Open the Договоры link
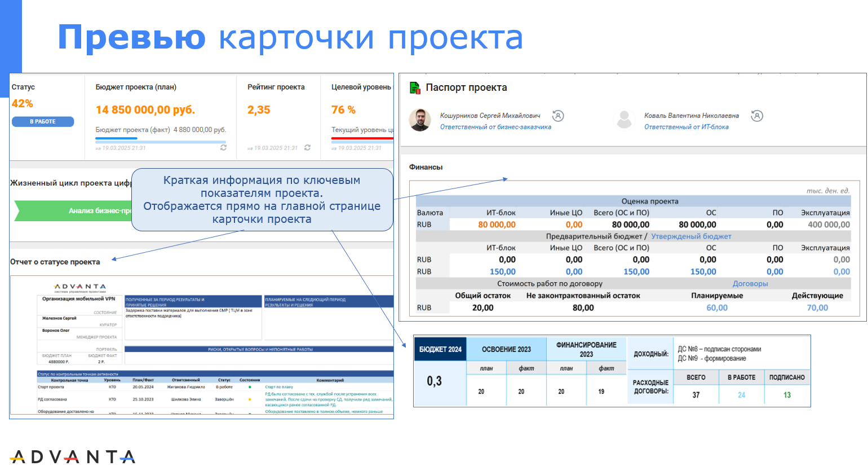This screenshot has height=470, width=868. (750, 284)
